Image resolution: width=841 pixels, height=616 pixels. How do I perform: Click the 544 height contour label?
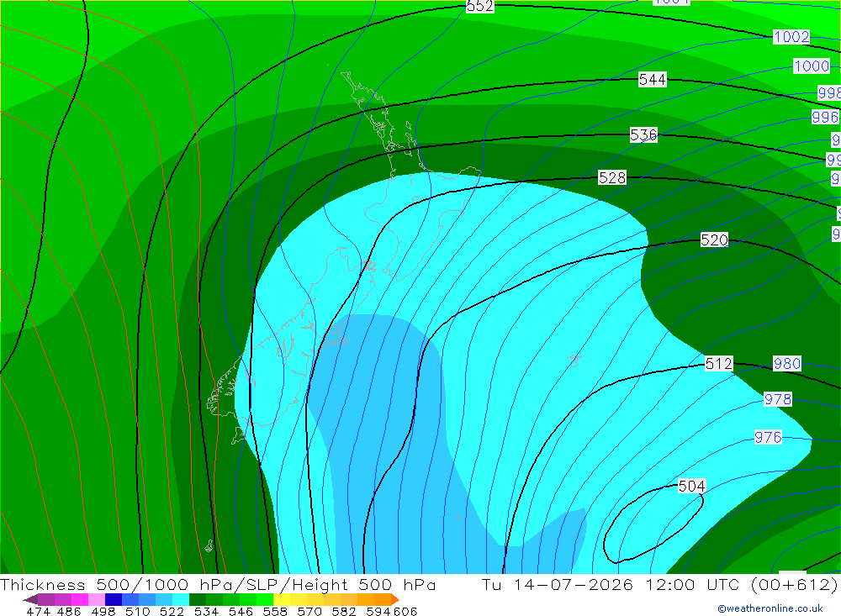point(653,79)
